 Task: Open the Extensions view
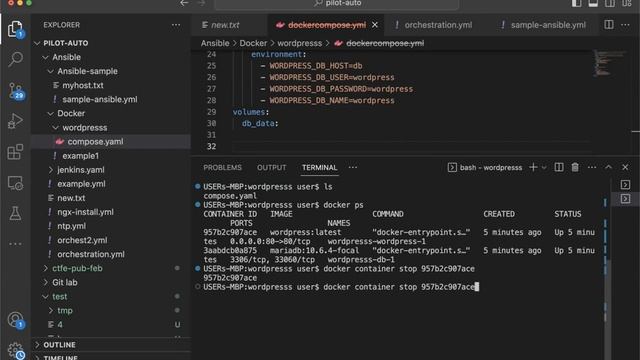pyautogui.click(x=15, y=152)
